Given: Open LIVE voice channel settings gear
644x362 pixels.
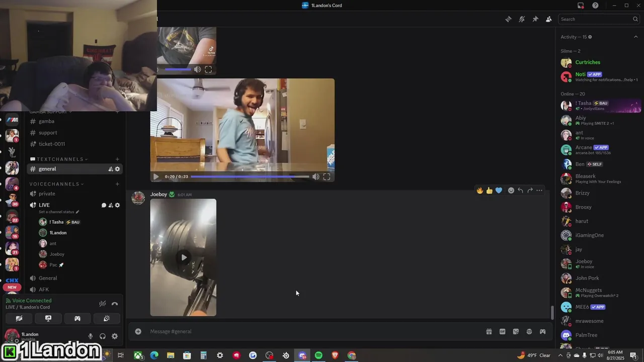Looking at the screenshot, I should click(x=118, y=205).
